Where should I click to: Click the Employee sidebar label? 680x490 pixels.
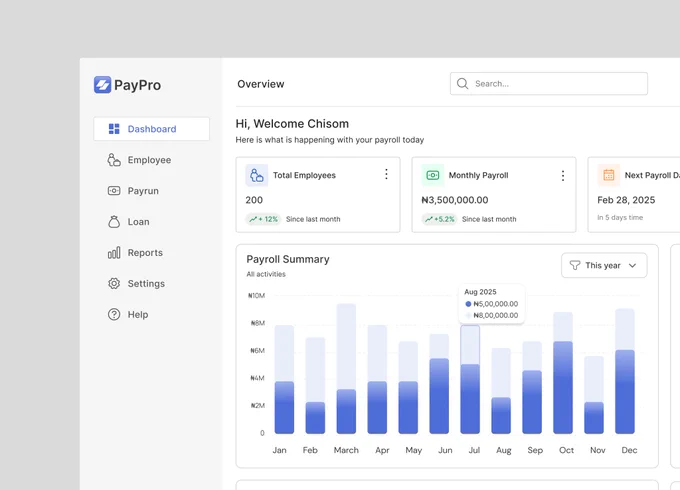(x=149, y=160)
